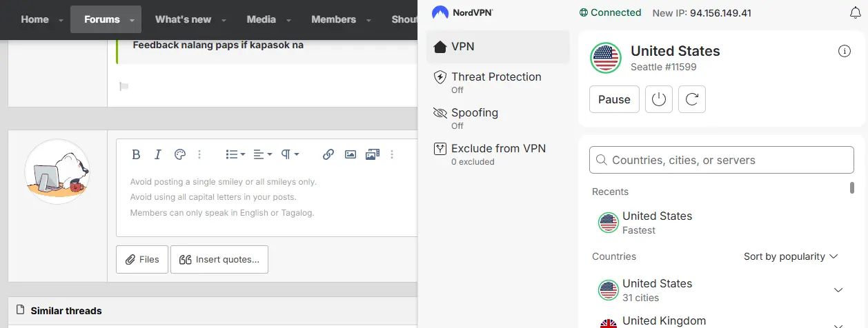
Task: Click the connected United States flag
Action: click(x=606, y=58)
